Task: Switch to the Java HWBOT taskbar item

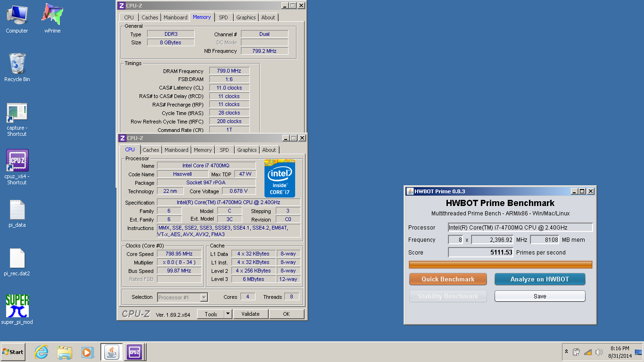Action: coord(112,352)
